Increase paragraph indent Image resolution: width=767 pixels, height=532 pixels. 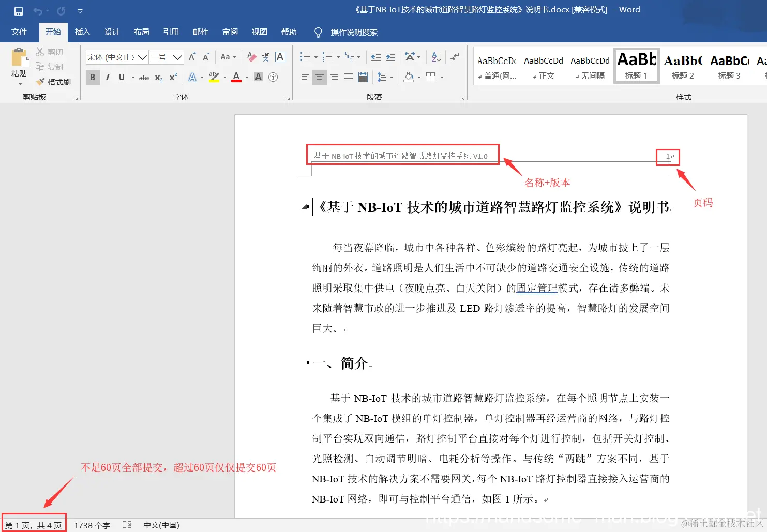390,57
